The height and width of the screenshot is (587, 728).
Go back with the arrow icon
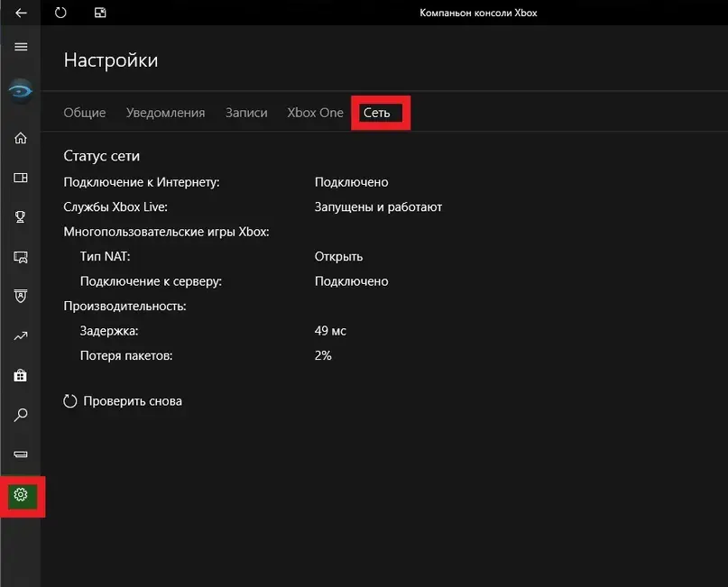coord(21,13)
